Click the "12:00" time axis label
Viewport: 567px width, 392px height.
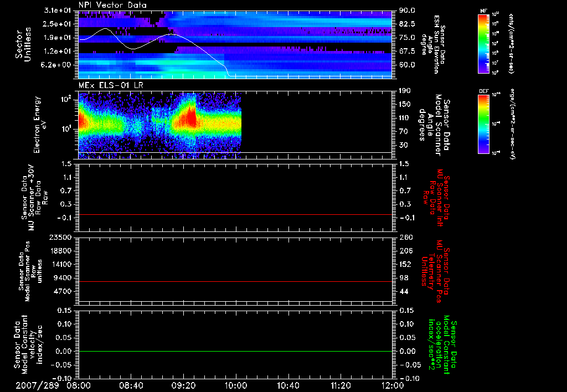click(x=393, y=385)
